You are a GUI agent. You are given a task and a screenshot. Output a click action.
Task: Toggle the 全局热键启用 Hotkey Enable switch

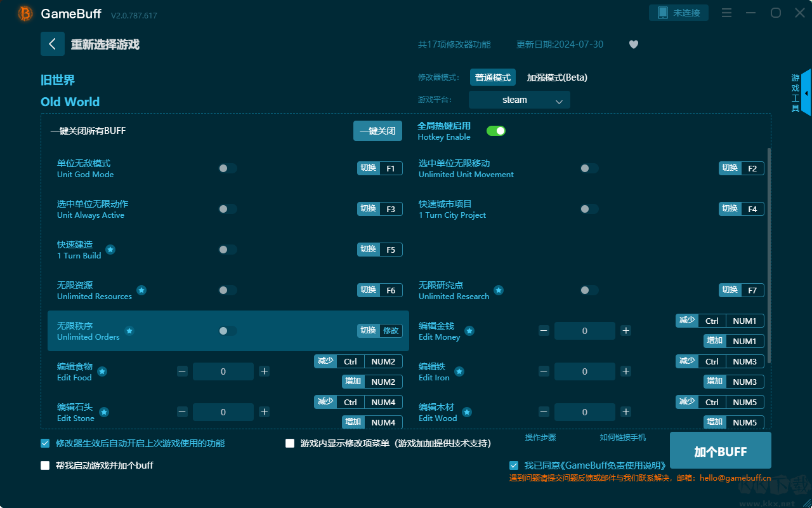pos(496,131)
